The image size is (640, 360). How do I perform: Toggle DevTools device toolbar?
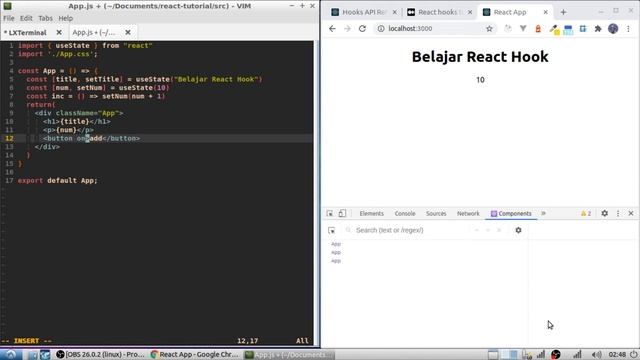342,213
